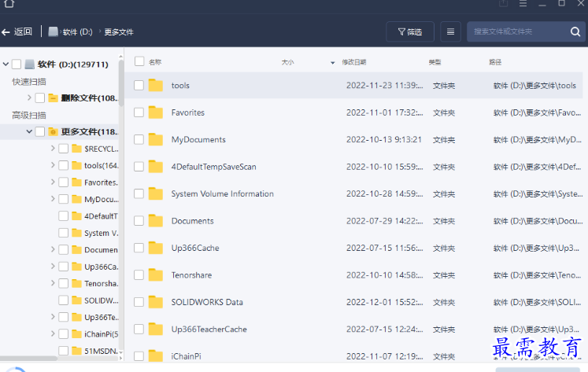This screenshot has width=588, height=372.
Task: Check the 4DefaultTempSaveScan row checkbox
Action: tap(139, 167)
